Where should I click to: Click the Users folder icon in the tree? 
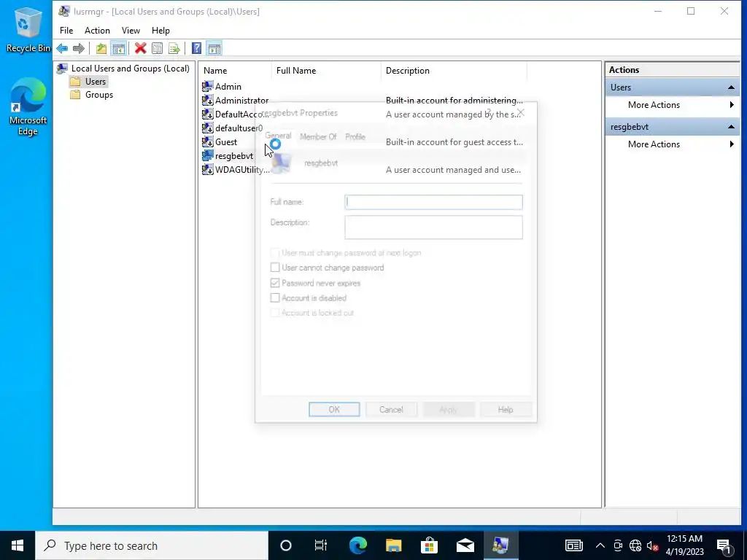pyautogui.click(x=75, y=82)
